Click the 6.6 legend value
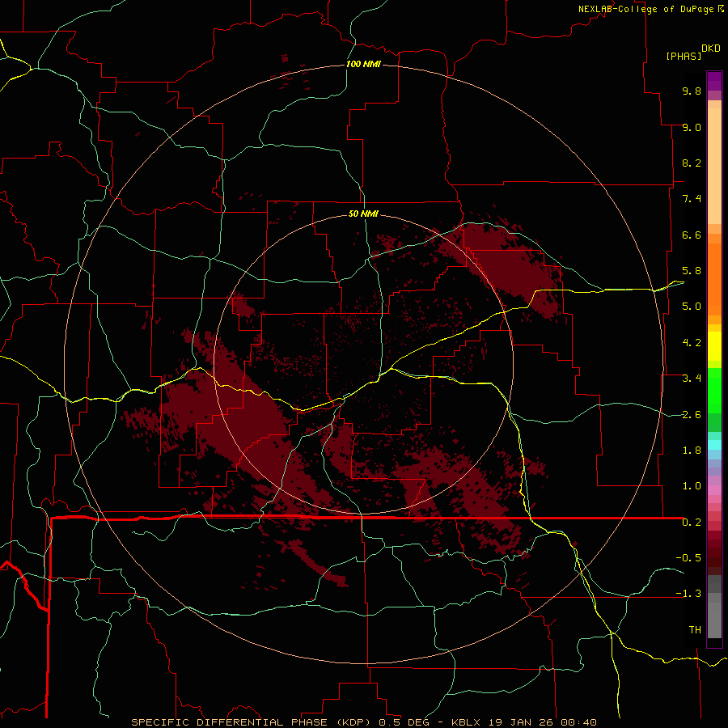The width and height of the screenshot is (728, 728). point(692,235)
